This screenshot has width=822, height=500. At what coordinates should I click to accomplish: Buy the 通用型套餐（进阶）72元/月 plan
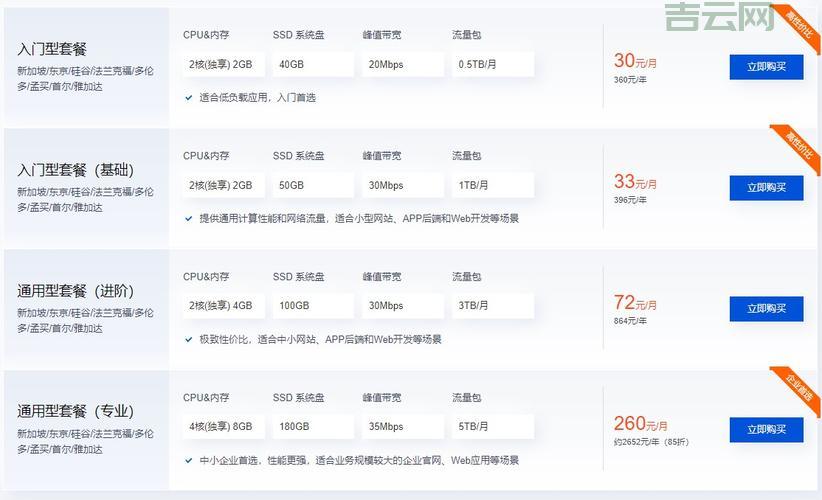click(x=766, y=308)
